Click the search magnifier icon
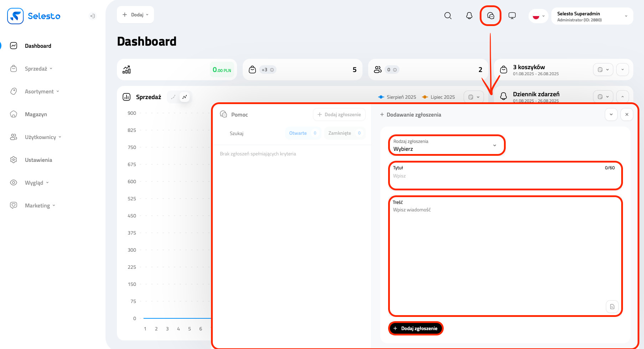The height and width of the screenshot is (349, 644). [x=448, y=16]
